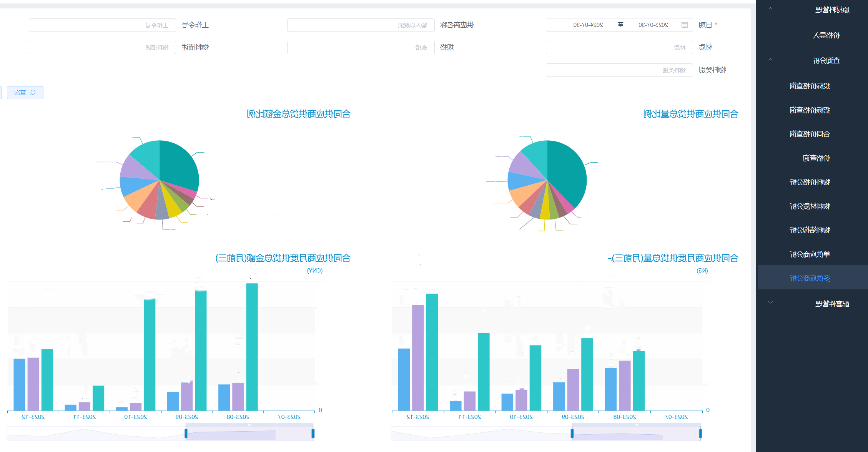Screen dimensions: 868x452
Task: Click the start date 2023-07-30
Action: [x=653, y=25]
